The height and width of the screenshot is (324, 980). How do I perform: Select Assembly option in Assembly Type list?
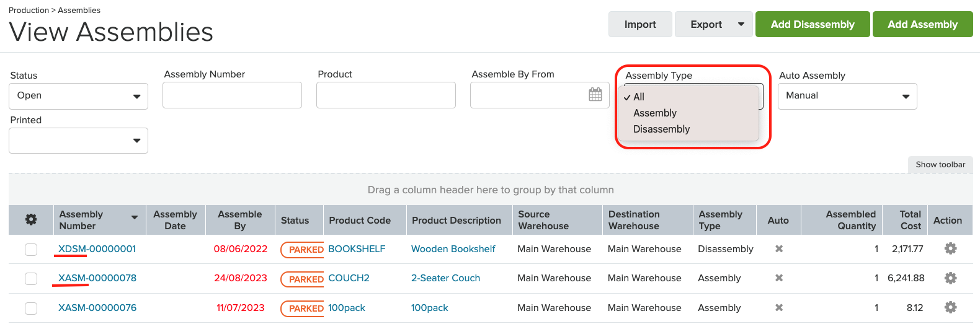(654, 113)
